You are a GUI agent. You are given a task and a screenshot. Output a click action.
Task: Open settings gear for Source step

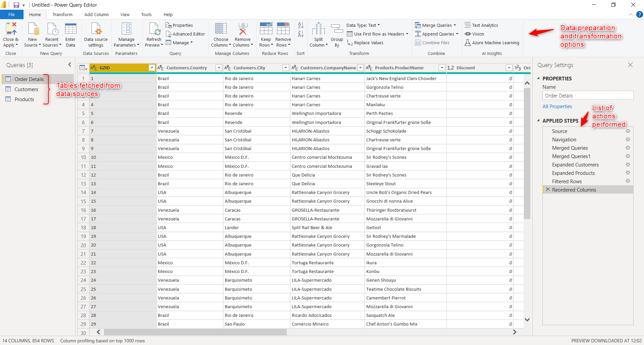[628, 131]
